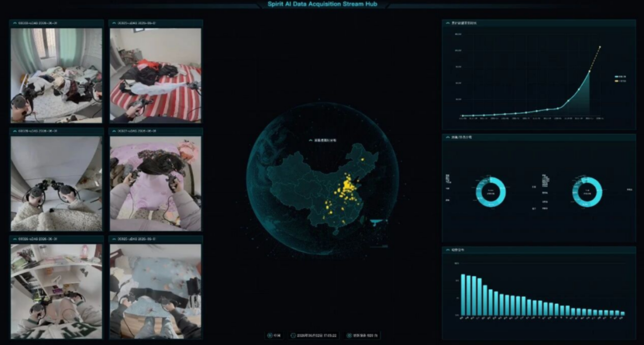Toggle the yellow dashed forecast legend entry
This screenshot has width=644, height=345.
(620, 81)
